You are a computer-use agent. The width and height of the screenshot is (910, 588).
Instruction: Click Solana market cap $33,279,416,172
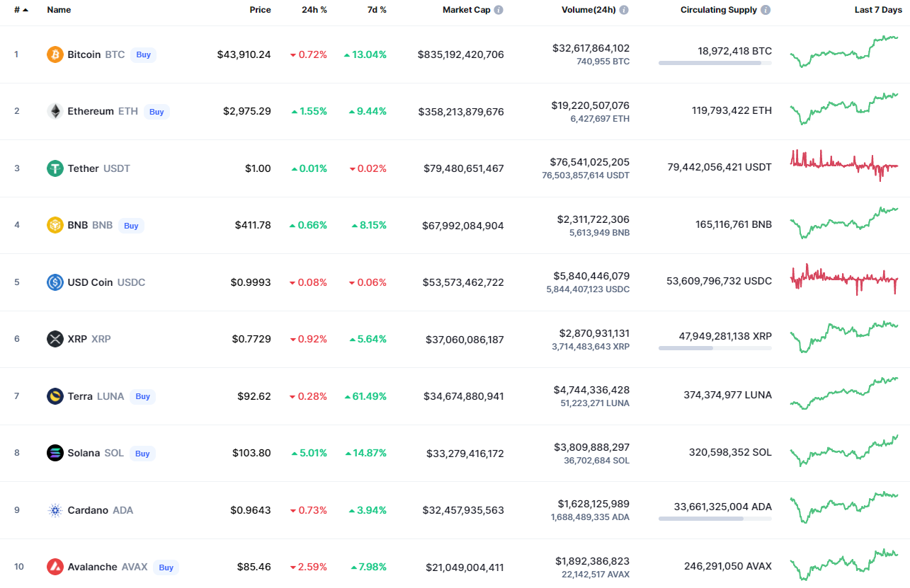click(465, 453)
